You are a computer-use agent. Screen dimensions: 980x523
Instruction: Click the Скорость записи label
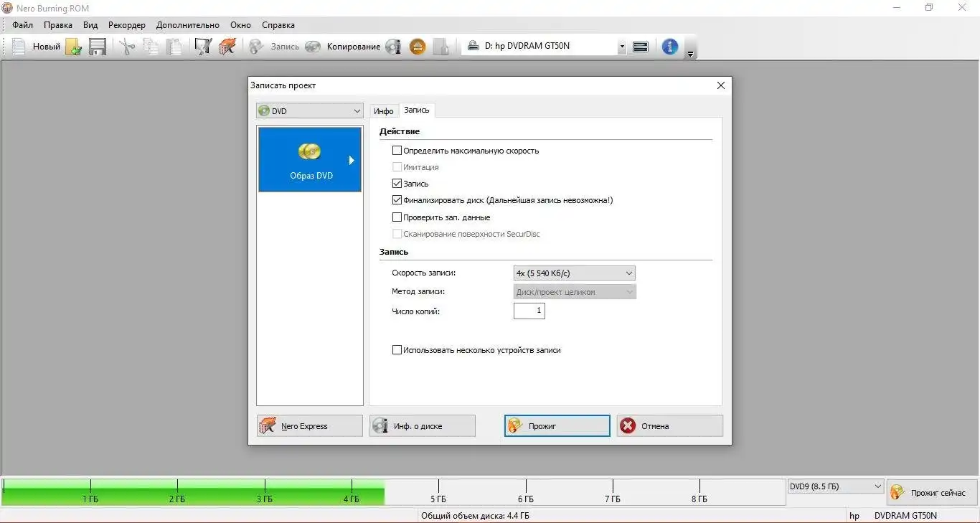pyautogui.click(x=424, y=273)
